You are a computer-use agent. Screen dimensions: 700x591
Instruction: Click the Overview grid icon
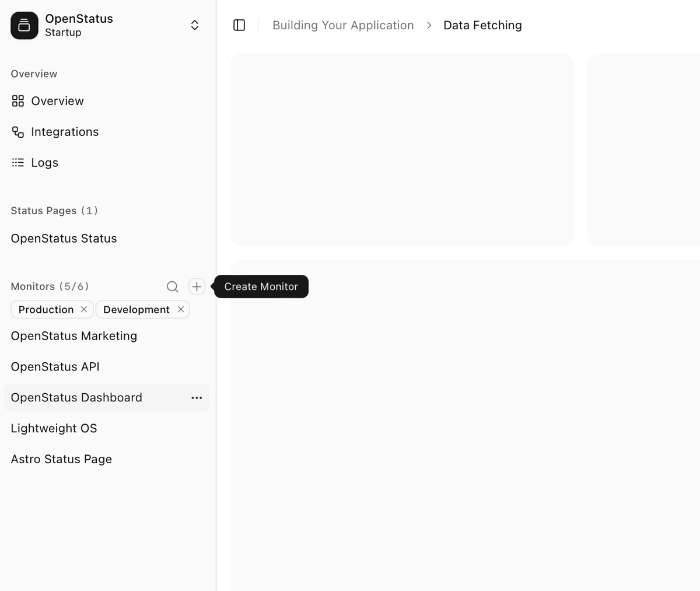click(x=18, y=101)
